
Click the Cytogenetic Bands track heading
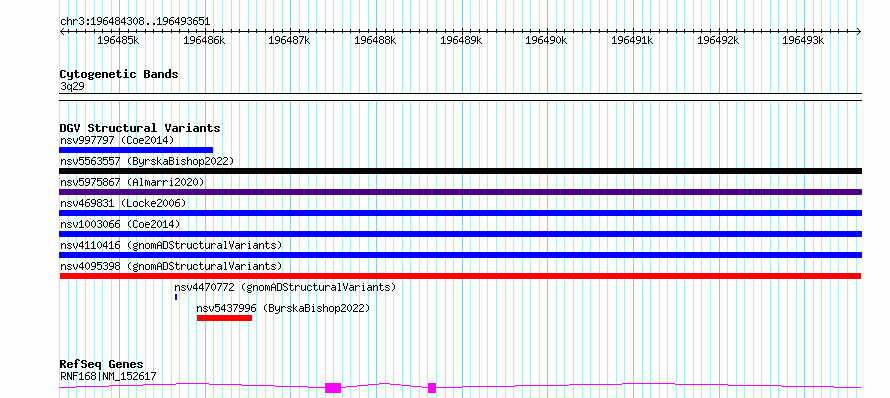point(119,74)
